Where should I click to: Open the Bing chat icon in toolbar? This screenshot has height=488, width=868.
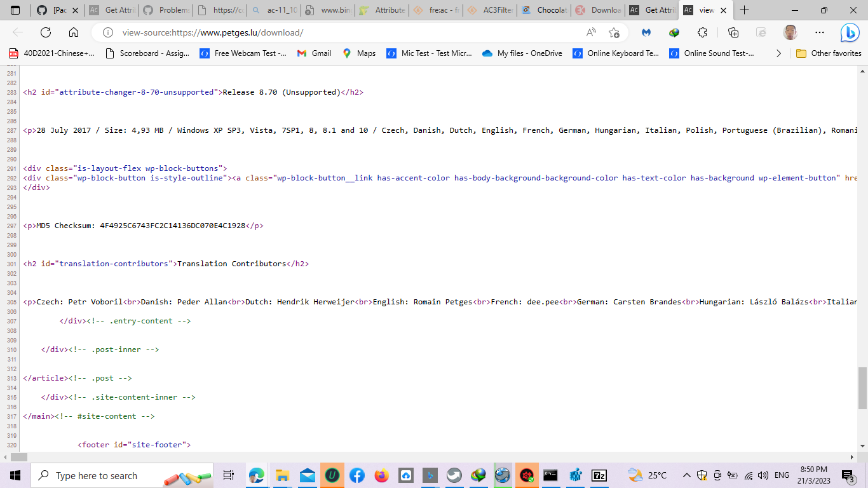point(850,32)
